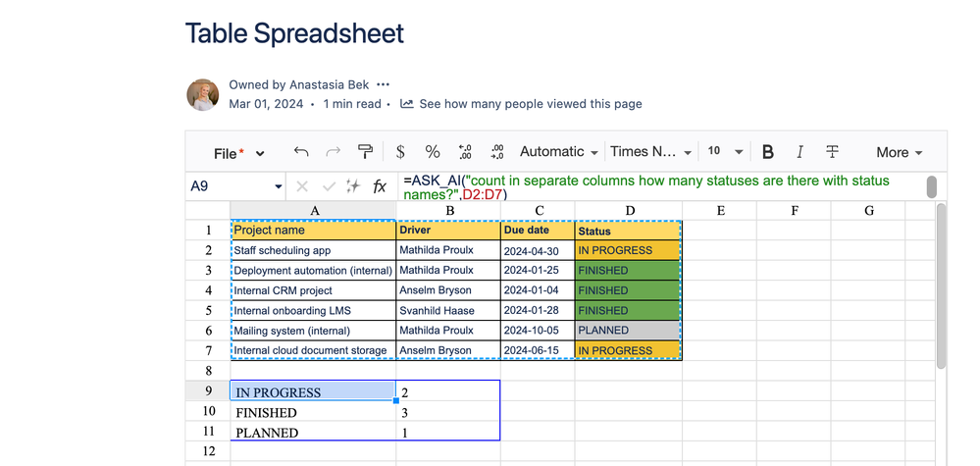The image size is (980, 466).
Task: Click the 2024-10-05 due date cell
Action: [x=538, y=330]
